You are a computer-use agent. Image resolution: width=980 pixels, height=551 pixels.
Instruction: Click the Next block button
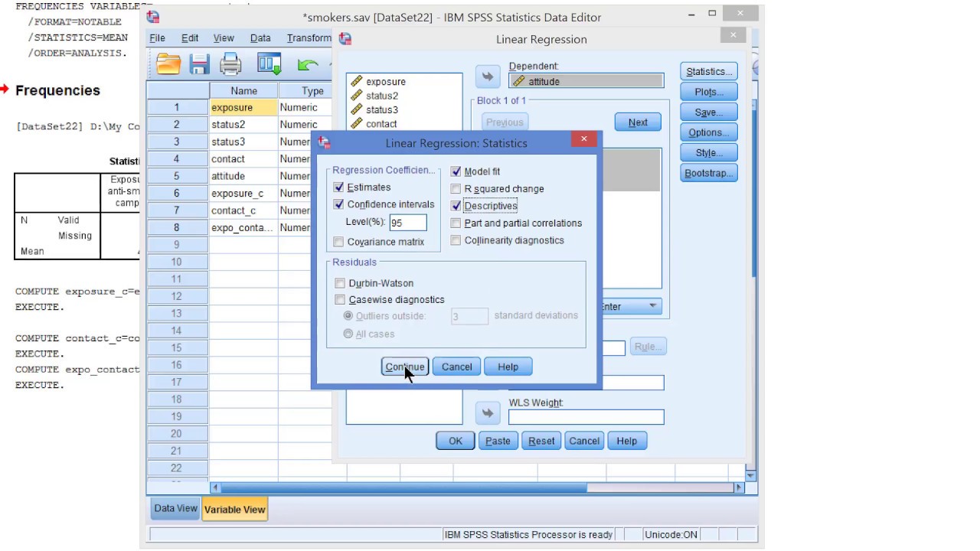point(638,122)
